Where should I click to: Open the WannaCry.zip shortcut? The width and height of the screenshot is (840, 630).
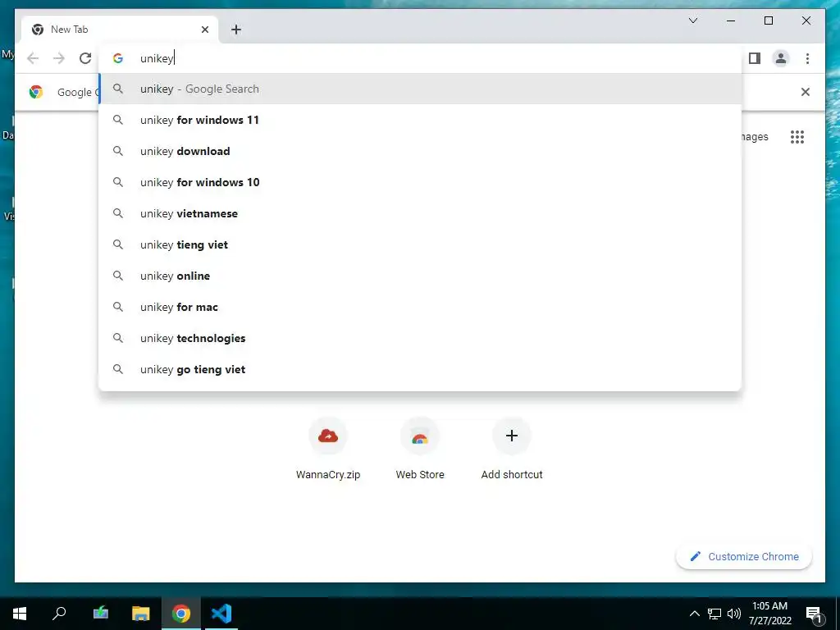(x=328, y=449)
